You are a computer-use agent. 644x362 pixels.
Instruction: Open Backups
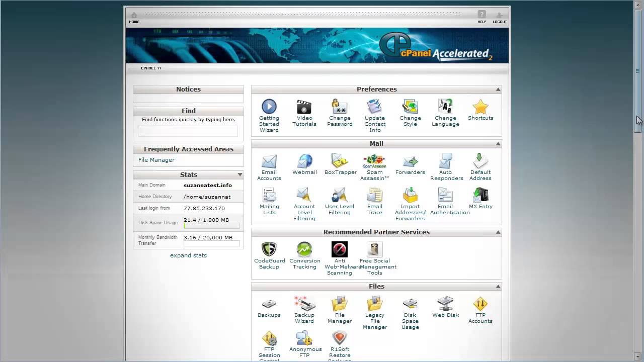click(269, 307)
